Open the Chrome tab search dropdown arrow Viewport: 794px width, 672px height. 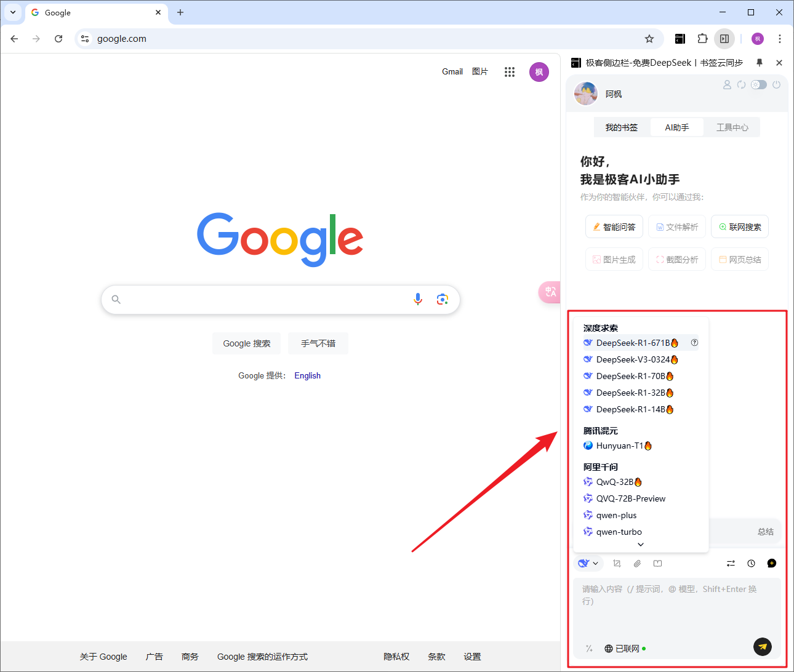(13, 12)
